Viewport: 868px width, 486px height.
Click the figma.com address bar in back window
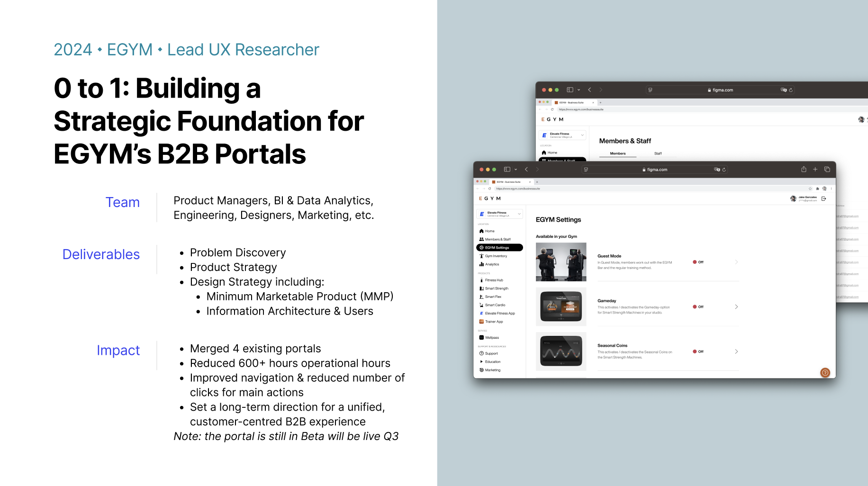click(x=720, y=90)
